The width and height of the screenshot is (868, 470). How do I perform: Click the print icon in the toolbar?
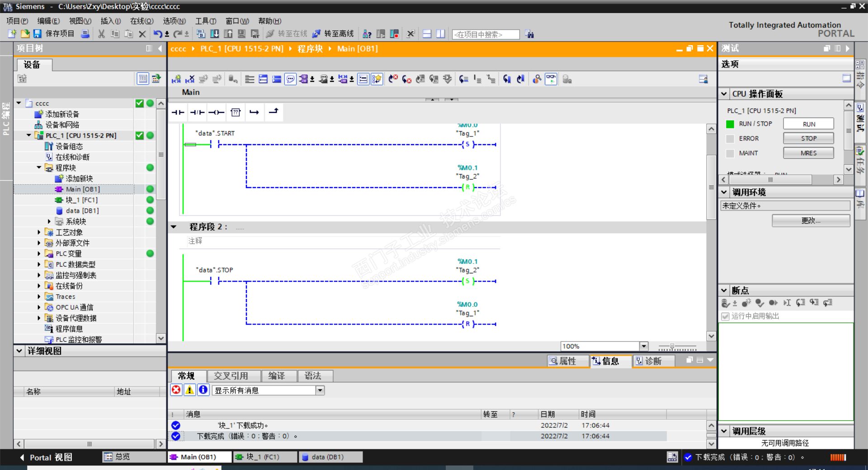(x=85, y=34)
